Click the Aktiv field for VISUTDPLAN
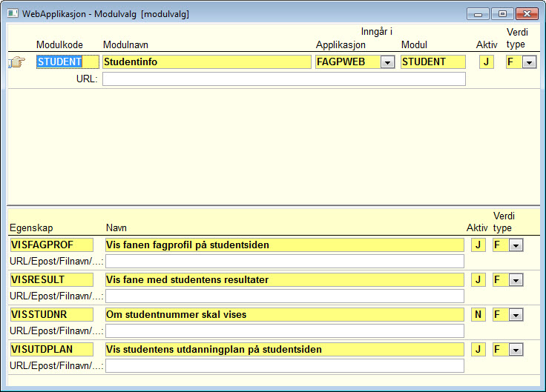This screenshot has height=392, width=546. [478, 349]
